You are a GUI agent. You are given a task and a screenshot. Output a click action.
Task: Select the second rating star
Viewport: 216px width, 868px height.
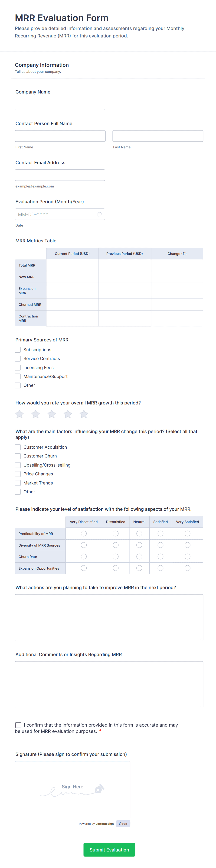click(35, 414)
